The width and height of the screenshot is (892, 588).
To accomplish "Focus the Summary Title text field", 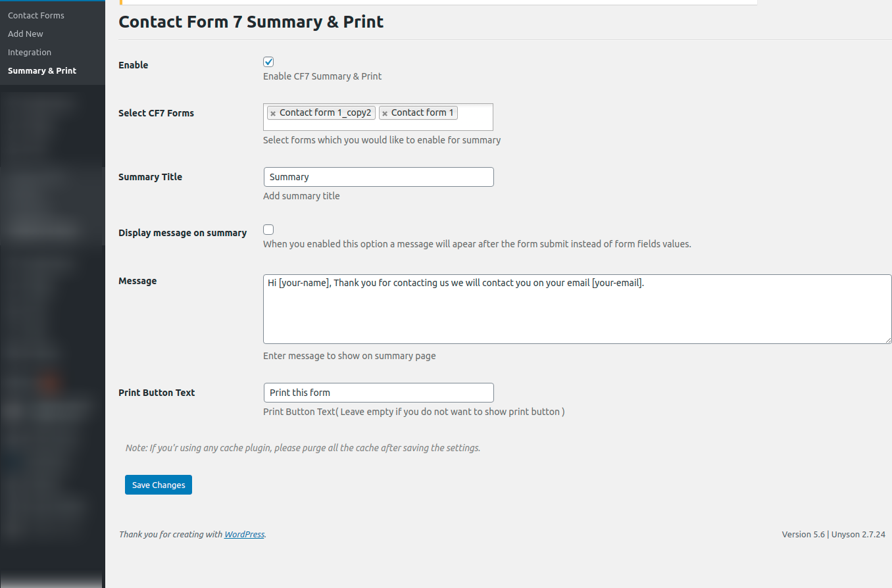I will [x=378, y=177].
